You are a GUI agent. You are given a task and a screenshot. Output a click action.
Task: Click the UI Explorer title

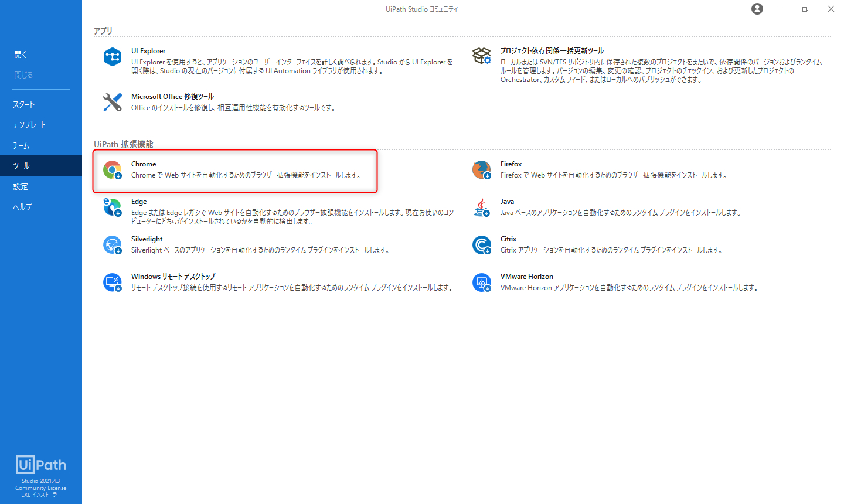148,51
